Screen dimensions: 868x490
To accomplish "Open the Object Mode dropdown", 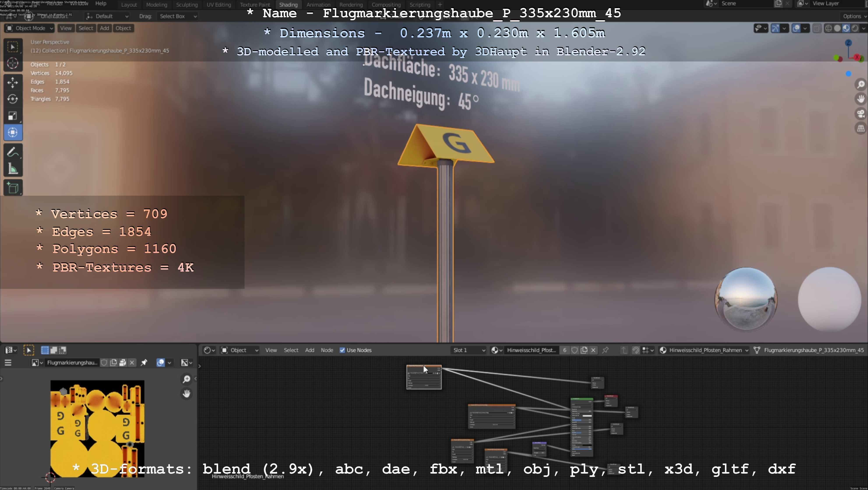I will (x=30, y=28).
